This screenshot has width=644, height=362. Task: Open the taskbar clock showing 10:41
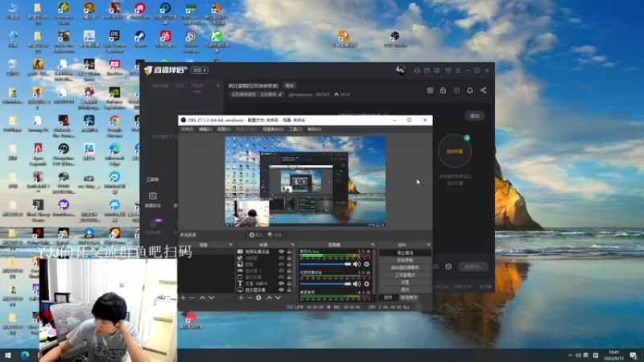coord(614,356)
